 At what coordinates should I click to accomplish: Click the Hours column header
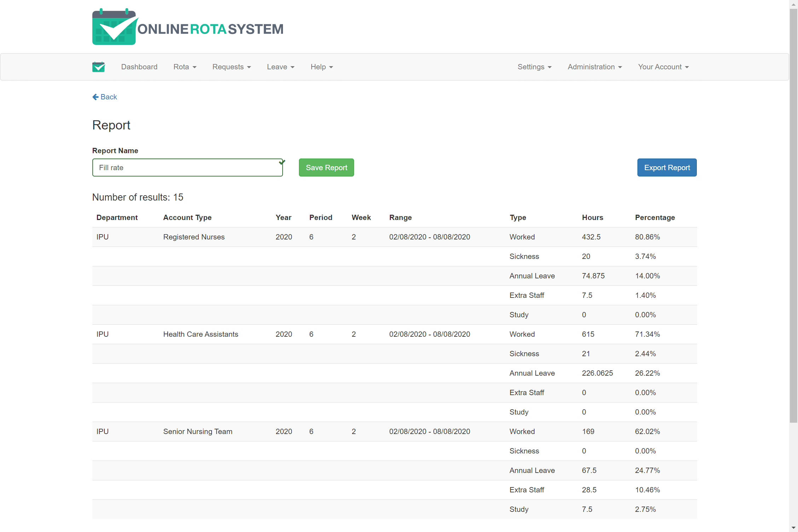tap(592, 218)
